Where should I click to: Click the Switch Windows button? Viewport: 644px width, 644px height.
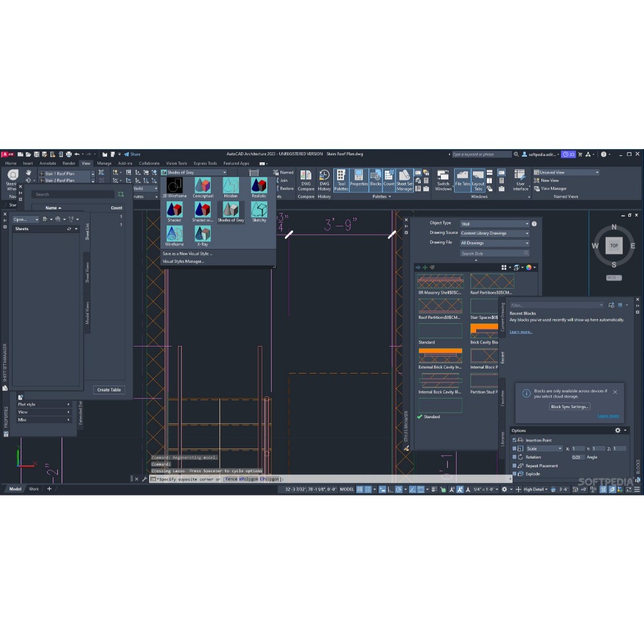click(x=443, y=180)
